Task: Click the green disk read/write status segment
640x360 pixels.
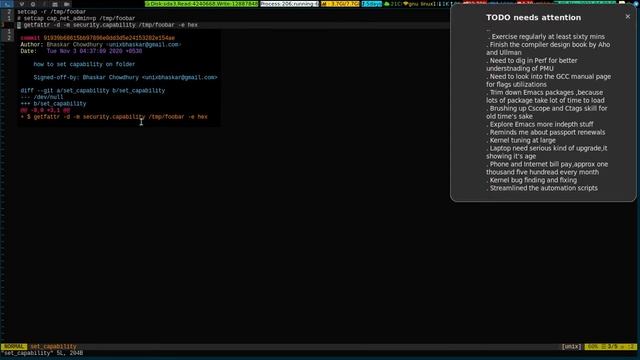Action: (x=202, y=4)
